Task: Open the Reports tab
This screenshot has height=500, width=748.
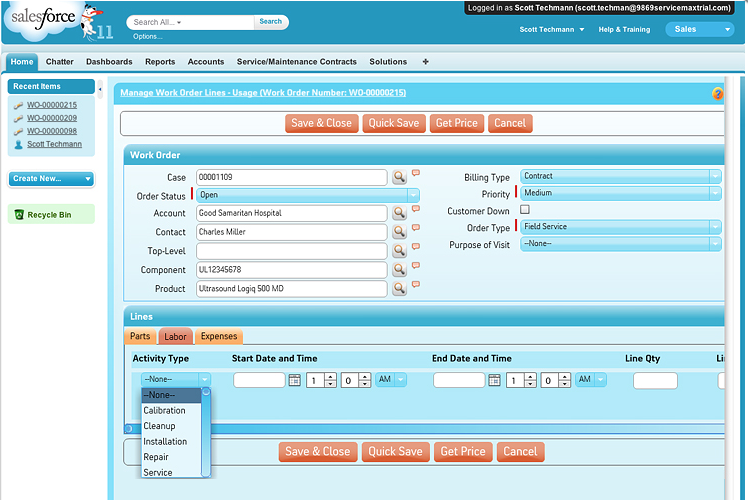Action: pyautogui.click(x=160, y=62)
